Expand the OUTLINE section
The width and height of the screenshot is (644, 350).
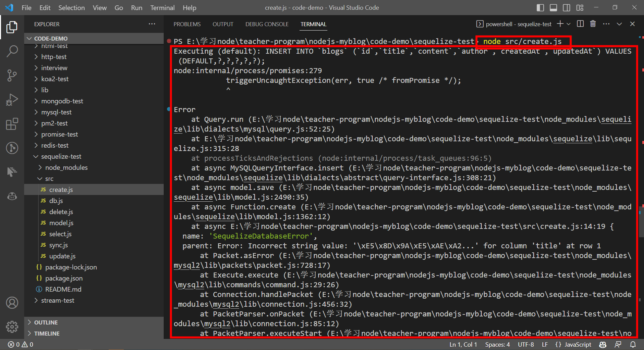(x=94, y=322)
